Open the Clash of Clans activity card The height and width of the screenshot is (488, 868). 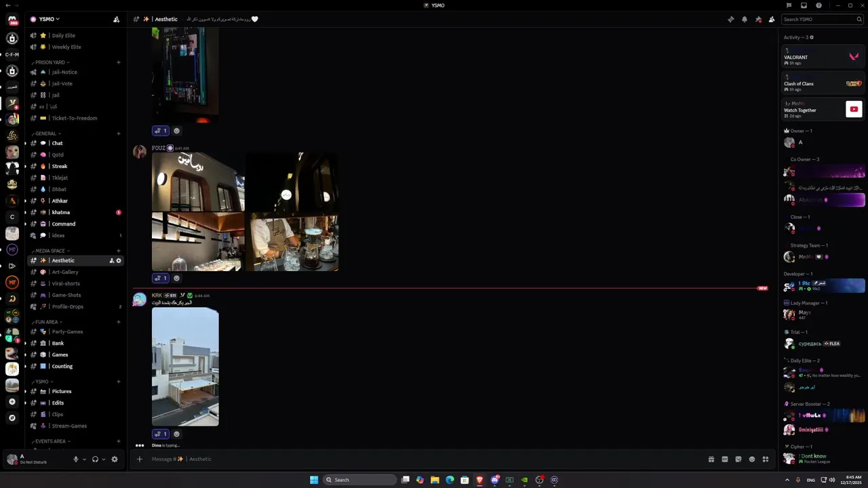(x=823, y=84)
